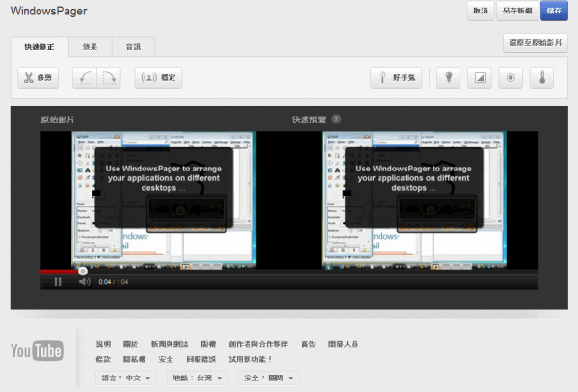
Task: Click the blue 儲存 save button
Action: coord(555,11)
